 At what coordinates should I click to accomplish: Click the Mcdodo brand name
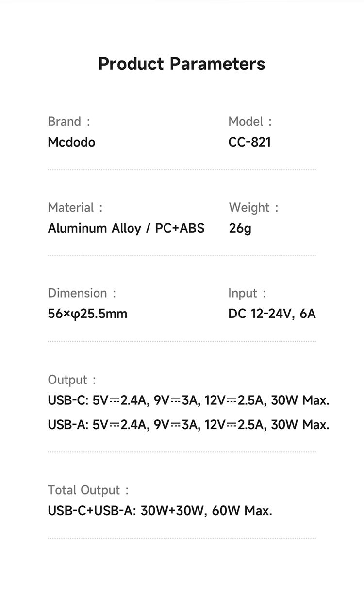(71, 142)
